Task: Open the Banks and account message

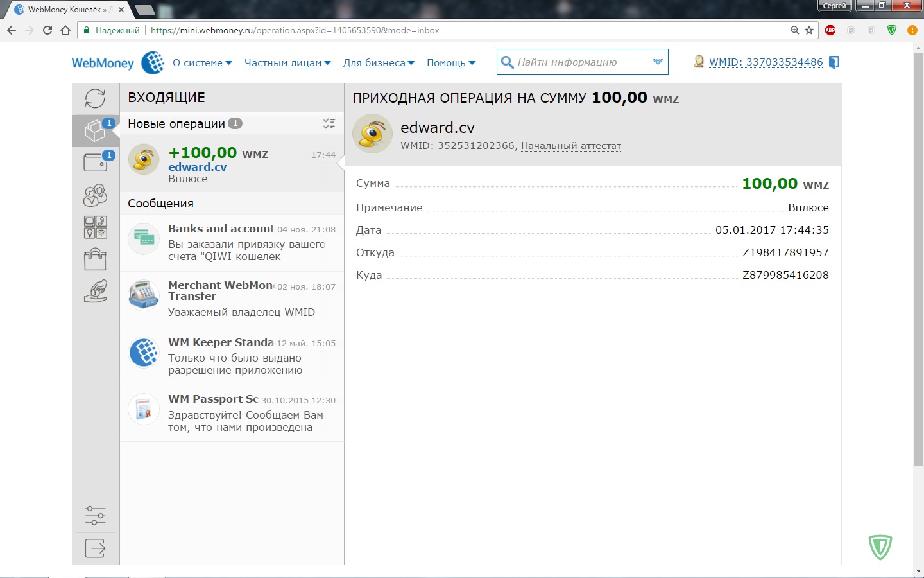Action: 232,243
